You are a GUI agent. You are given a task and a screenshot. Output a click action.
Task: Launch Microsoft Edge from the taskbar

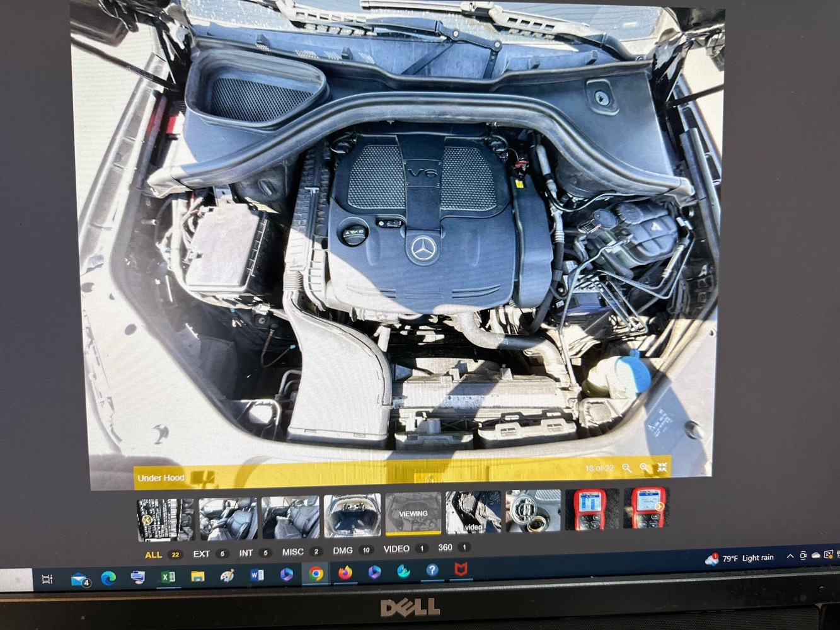tap(108, 578)
